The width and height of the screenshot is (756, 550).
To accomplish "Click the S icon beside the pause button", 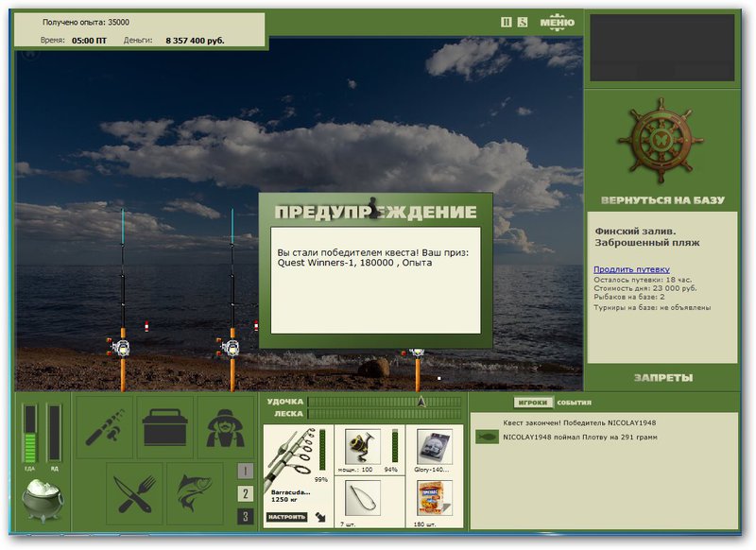I will pyautogui.click(x=523, y=22).
